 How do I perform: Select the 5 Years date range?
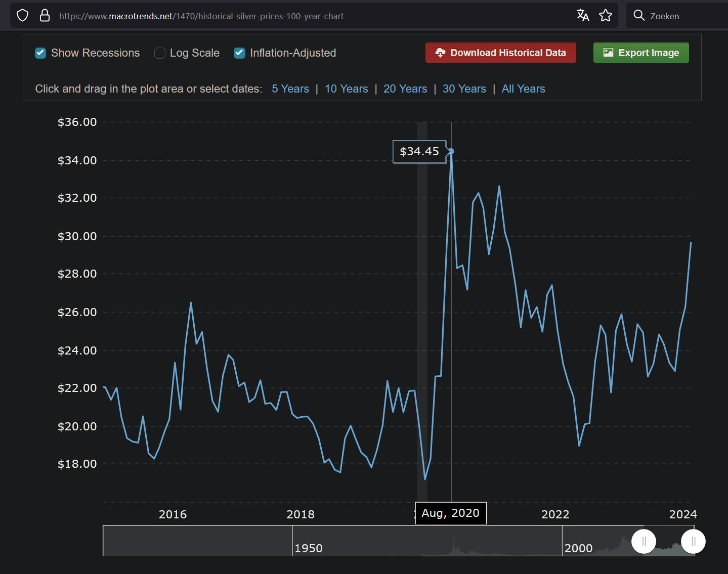click(290, 89)
